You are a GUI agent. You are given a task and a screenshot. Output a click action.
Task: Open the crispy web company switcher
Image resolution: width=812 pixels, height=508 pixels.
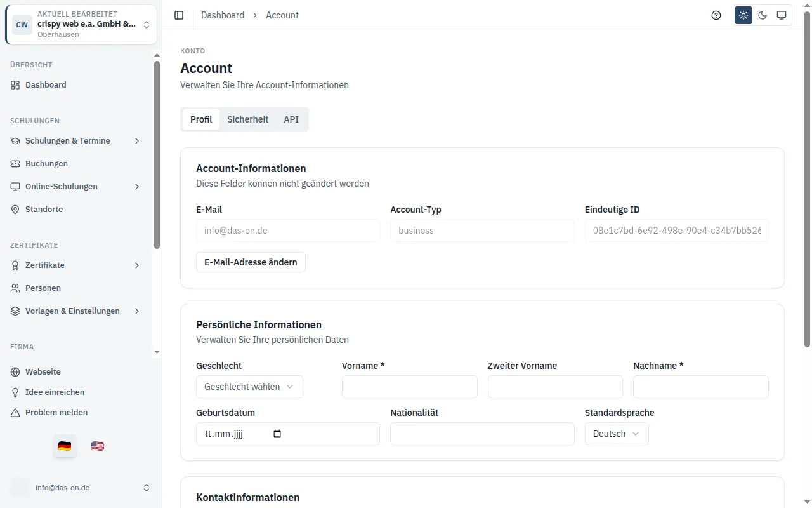pos(81,25)
